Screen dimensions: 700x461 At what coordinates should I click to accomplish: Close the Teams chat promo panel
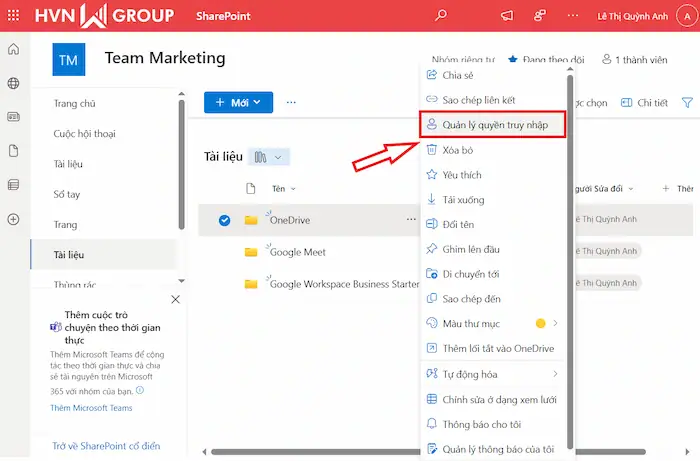175,299
